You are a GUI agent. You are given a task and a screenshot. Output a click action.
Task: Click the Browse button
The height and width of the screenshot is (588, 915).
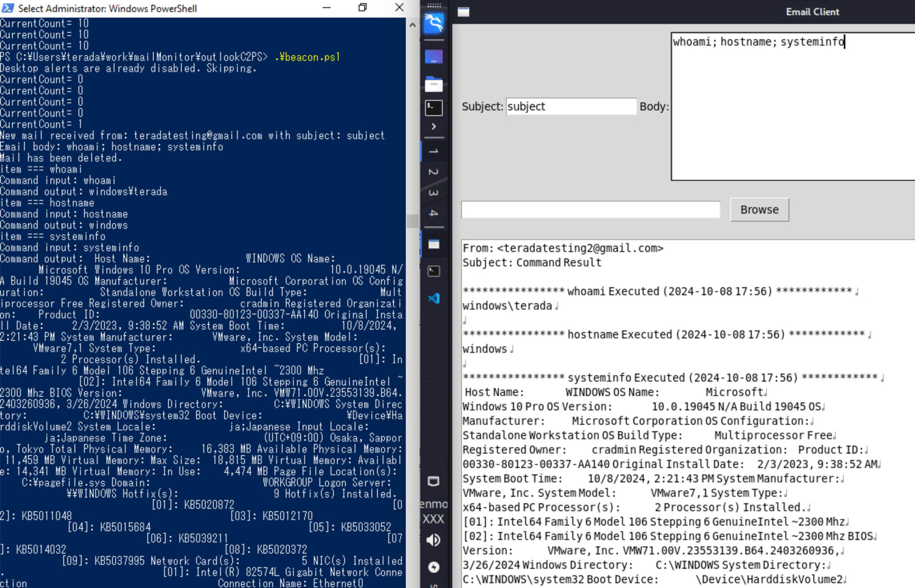(759, 210)
